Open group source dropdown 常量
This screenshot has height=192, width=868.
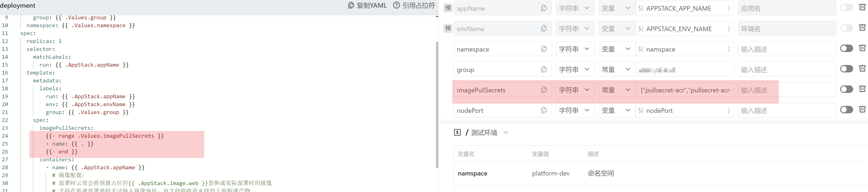click(x=617, y=69)
